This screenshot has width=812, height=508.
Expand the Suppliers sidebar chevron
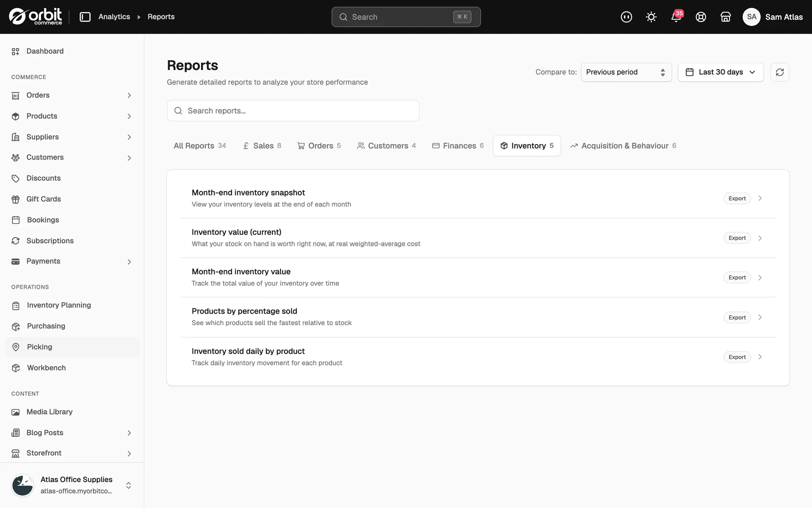[x=129, y=137]
